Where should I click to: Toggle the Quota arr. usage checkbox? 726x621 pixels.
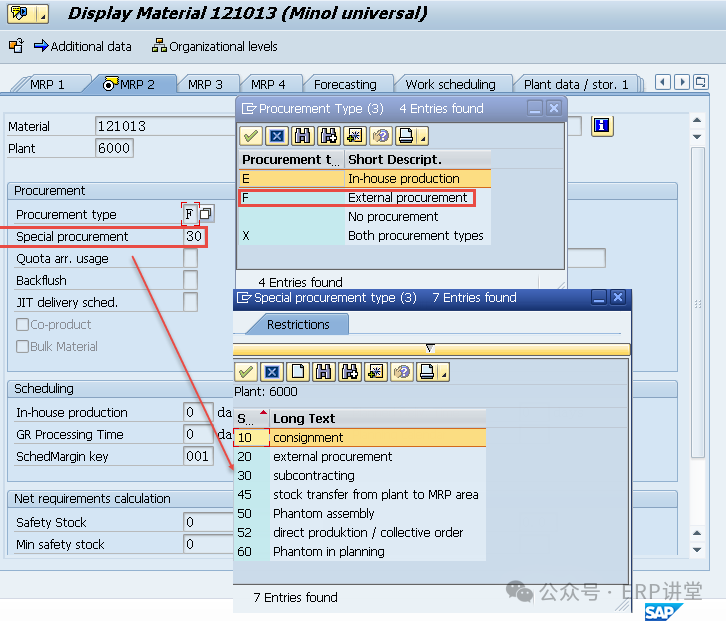click(x=190, y=258)
